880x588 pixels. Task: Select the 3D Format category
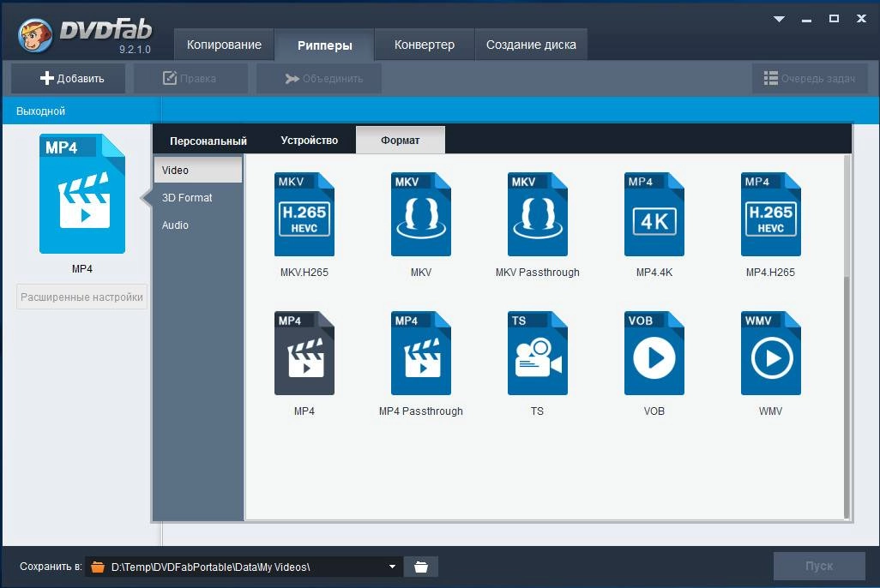198,197
